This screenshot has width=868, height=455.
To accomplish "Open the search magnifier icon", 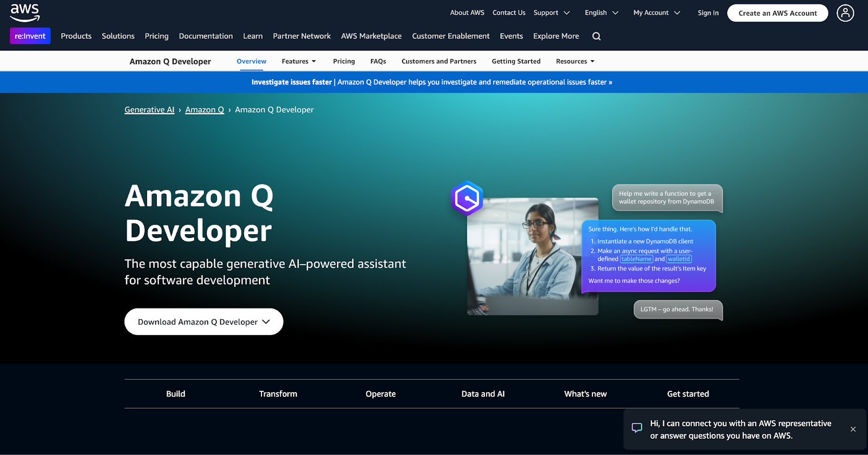I will click(x=596, y=36).
